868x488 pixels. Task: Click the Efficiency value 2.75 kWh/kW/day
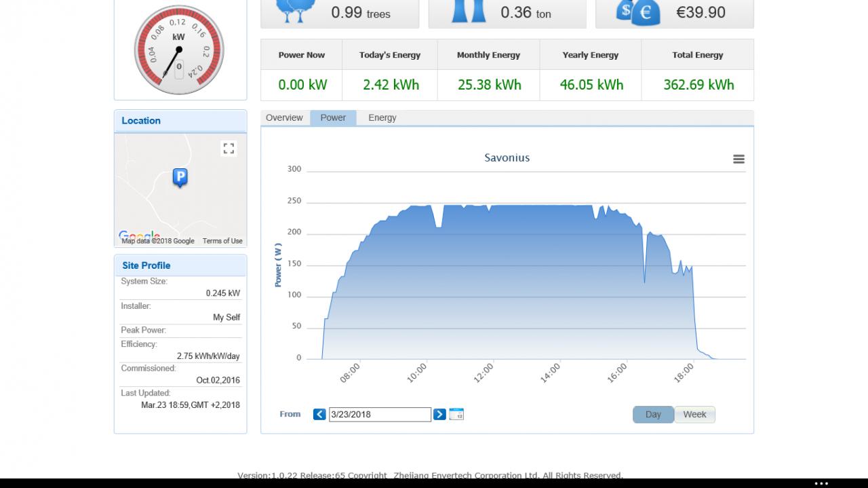(x=208, y=356)
